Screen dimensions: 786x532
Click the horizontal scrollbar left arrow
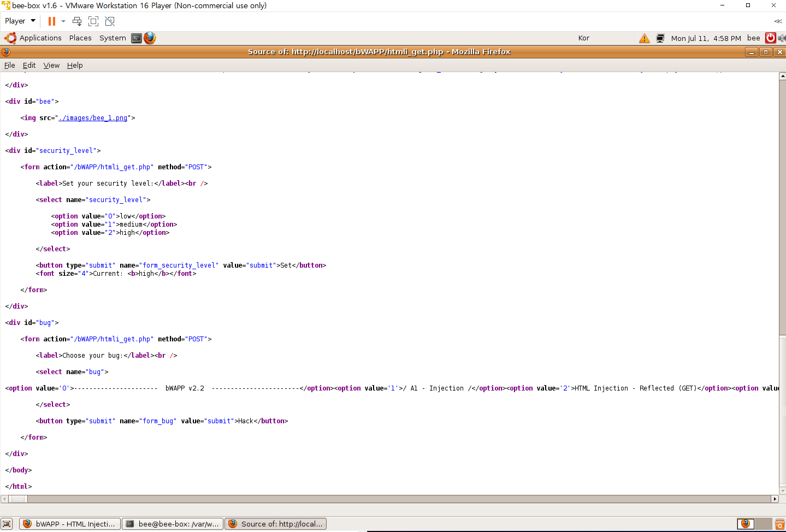tap(4, 499)
